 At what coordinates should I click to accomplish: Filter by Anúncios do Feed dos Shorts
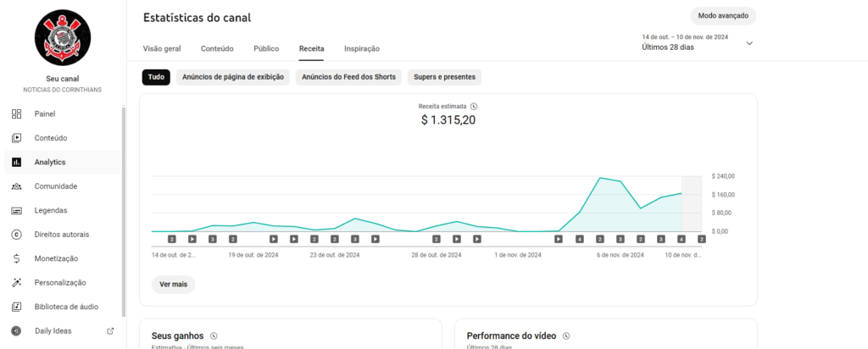[x=348, y=77]
